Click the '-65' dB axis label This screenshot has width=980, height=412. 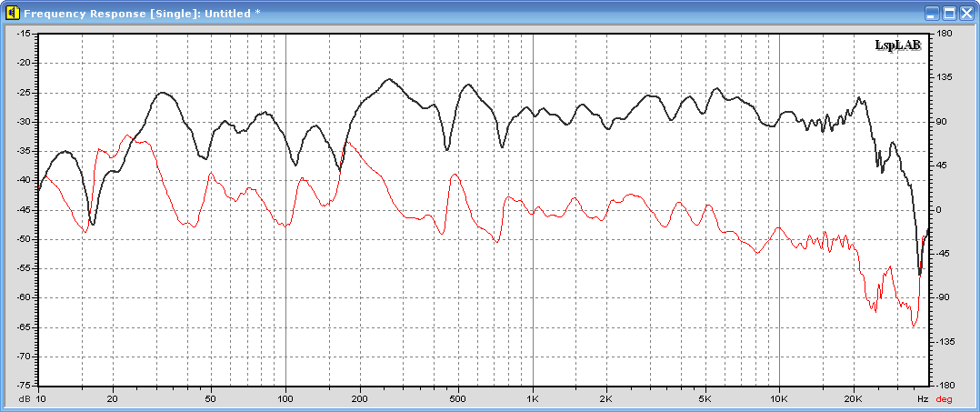pos(25,327)
